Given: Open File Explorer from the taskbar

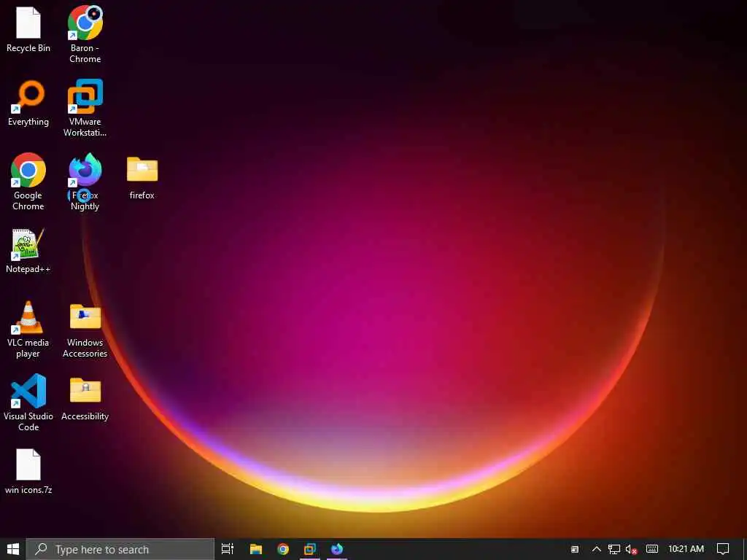Looking at the screenshot, I should [x=256, y=549].
